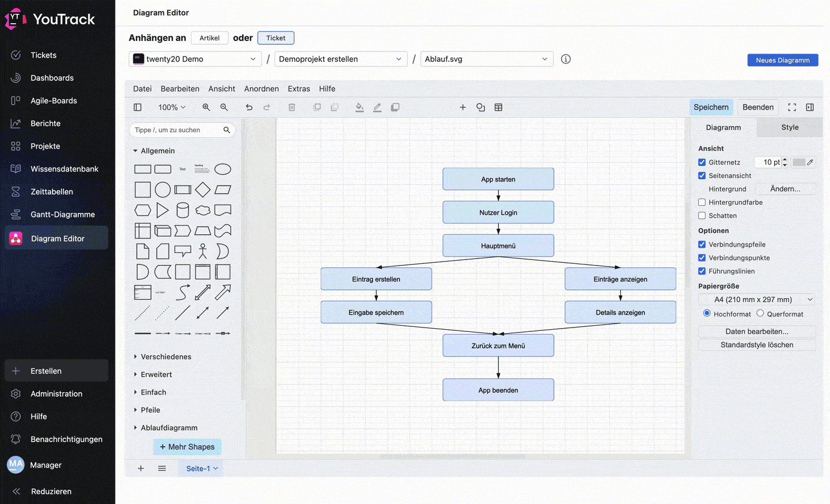Viewport: 830px width, 504px height.
Task: Switch to the Style tab
Action: click(790, 127)
